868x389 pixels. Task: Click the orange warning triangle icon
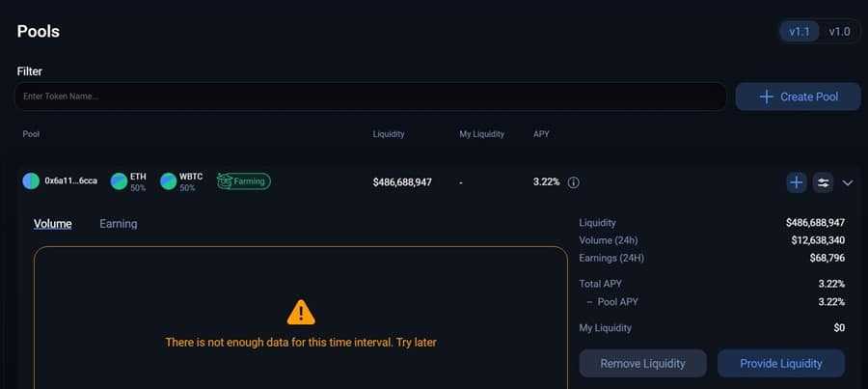point(301,312)
